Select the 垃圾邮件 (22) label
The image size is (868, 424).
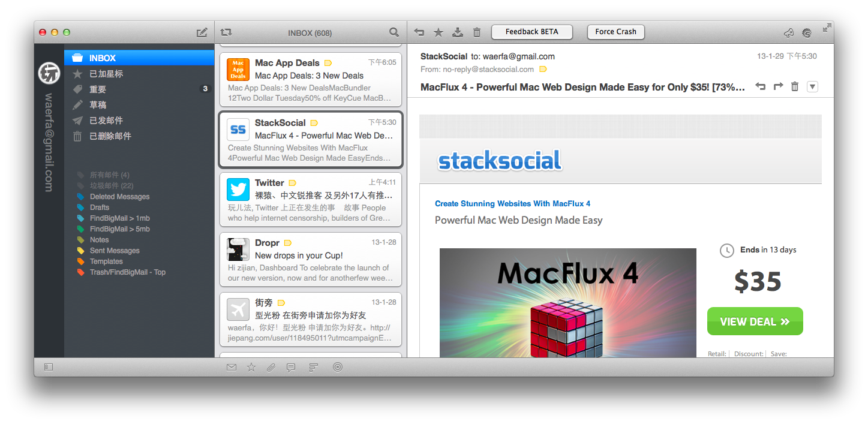[112, 186]
